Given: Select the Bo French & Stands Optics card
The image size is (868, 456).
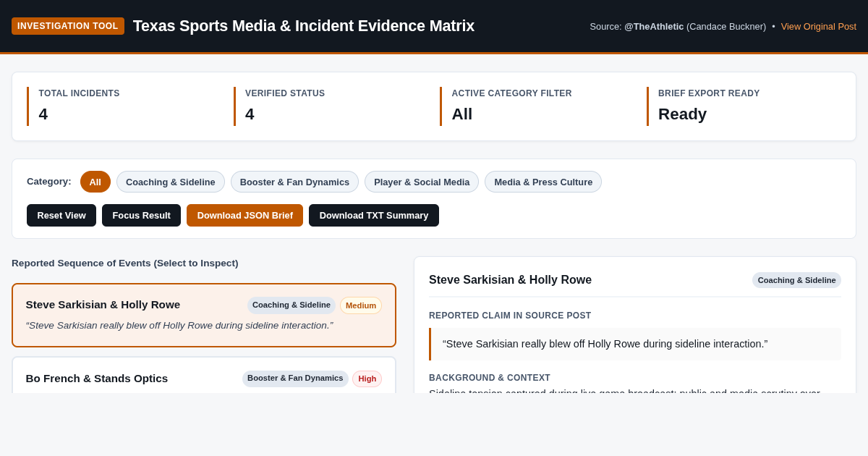Looking at the screenshot, I should coord(204,375).
